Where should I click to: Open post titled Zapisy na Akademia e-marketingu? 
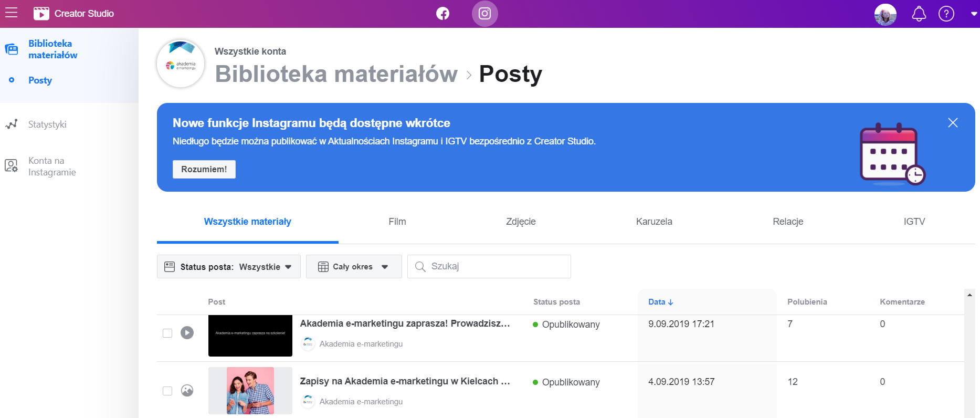405,381
